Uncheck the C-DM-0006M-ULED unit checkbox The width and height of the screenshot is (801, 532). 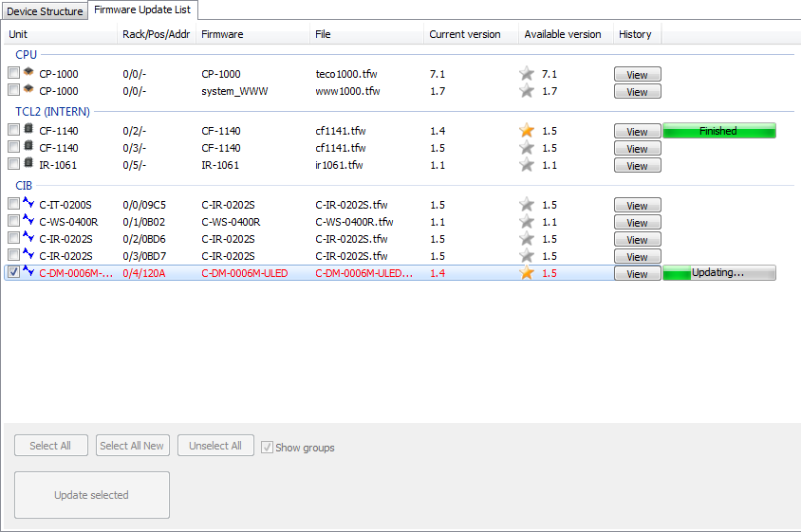[x=13, y=273]
